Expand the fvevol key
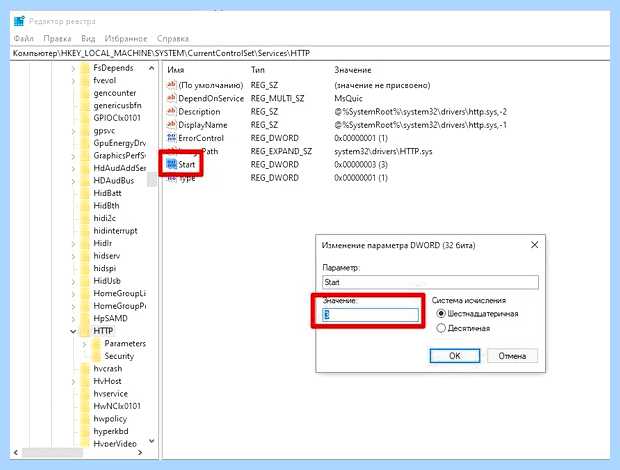The width and height of the screenshot is (620, 470). [x=73, y=81]
